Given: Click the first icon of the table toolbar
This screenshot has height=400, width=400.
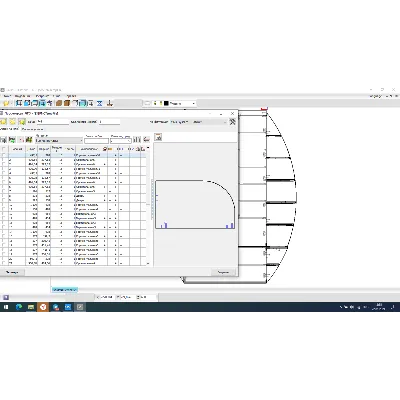Looking at the screenshot, I should pos(3,140).
